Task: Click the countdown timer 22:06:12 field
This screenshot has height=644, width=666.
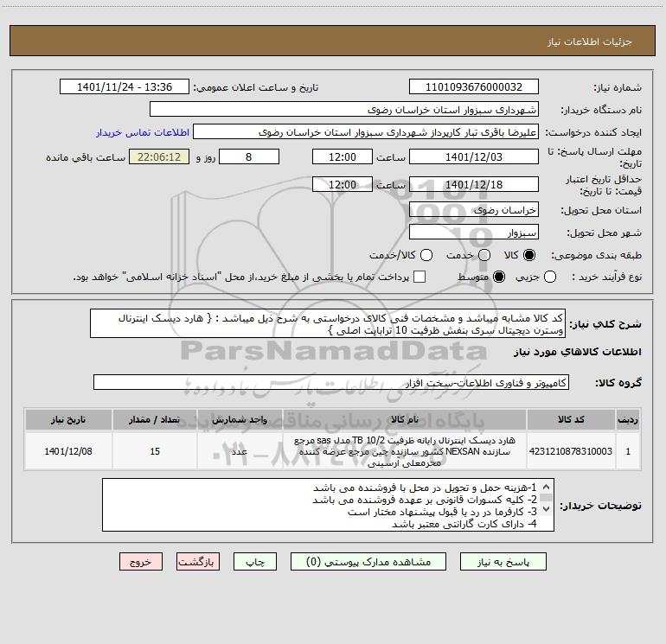Action: pos(159,156)
